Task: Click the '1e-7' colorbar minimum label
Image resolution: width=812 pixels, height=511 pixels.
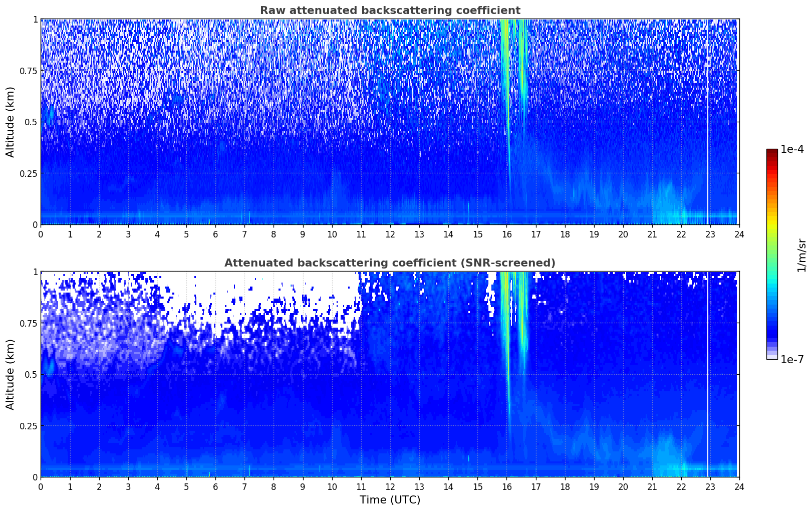Action: coord(792,360)
